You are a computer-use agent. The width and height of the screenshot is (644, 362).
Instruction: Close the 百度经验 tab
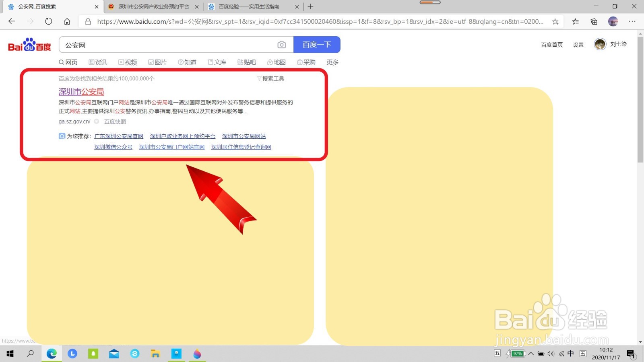point(297,6)
